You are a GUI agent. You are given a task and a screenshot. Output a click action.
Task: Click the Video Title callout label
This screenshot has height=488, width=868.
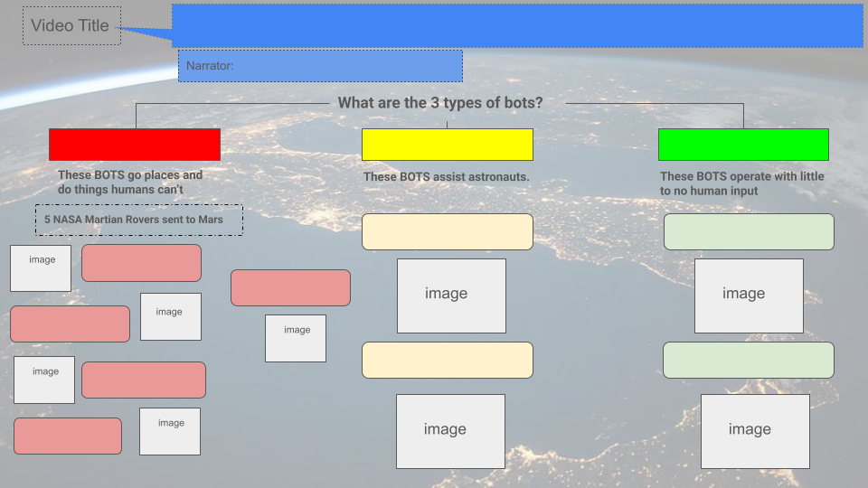[70, 26]
